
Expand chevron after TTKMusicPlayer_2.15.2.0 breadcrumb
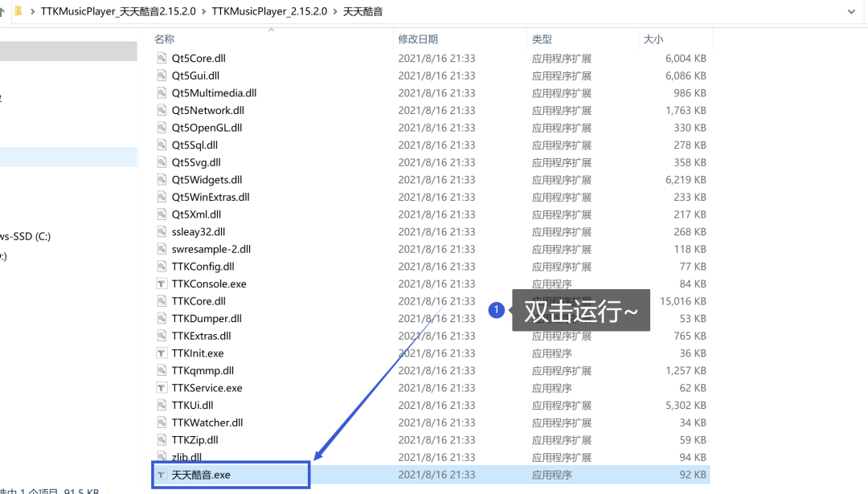coord(335,11)
